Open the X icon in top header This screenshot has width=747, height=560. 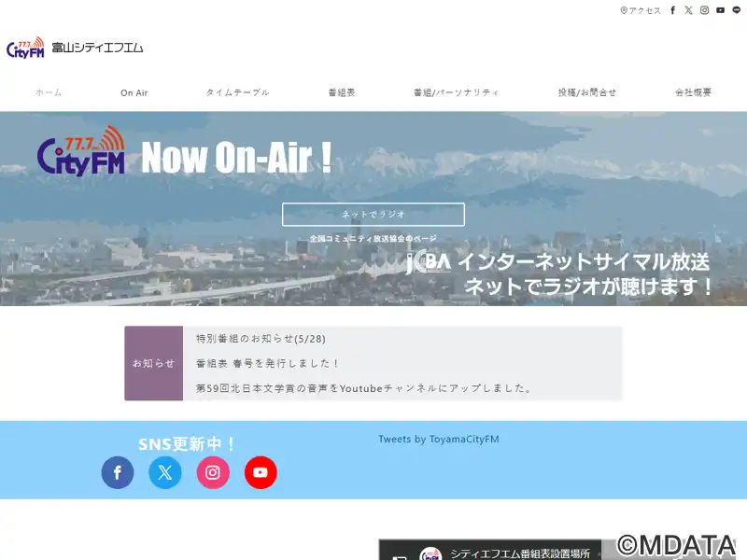click(x=688, y=10)
